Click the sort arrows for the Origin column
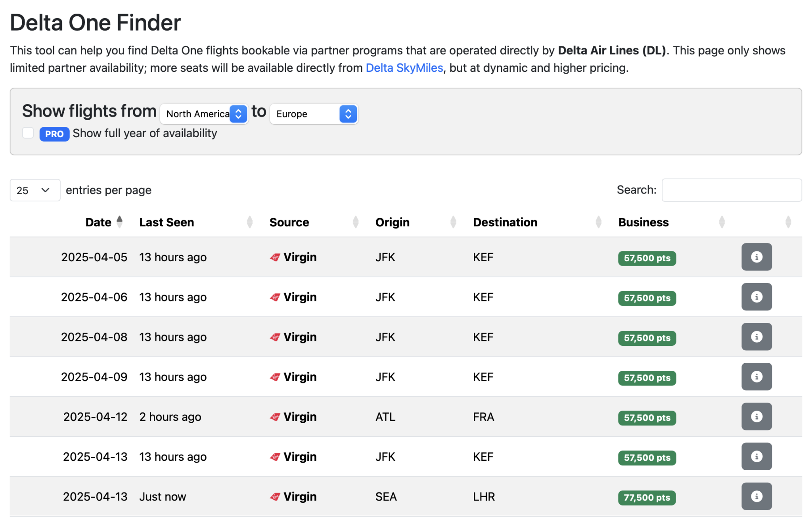Image resolution: width=812 pixels, height=521 pixels. 453,222
